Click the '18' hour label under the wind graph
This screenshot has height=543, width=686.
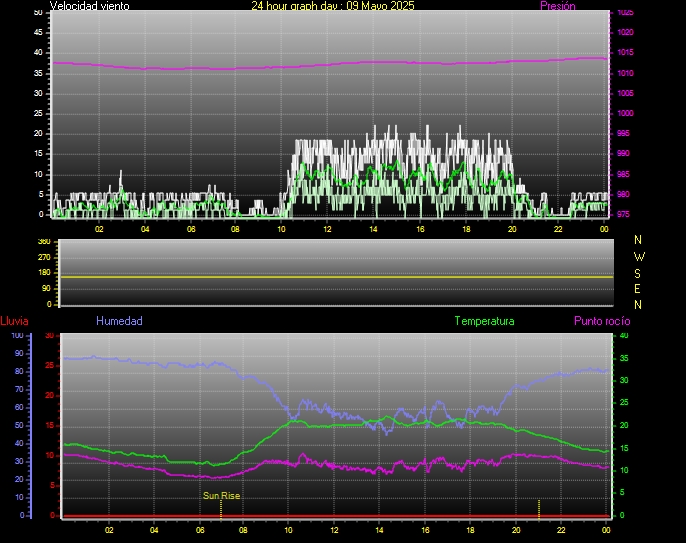point(466,229)
